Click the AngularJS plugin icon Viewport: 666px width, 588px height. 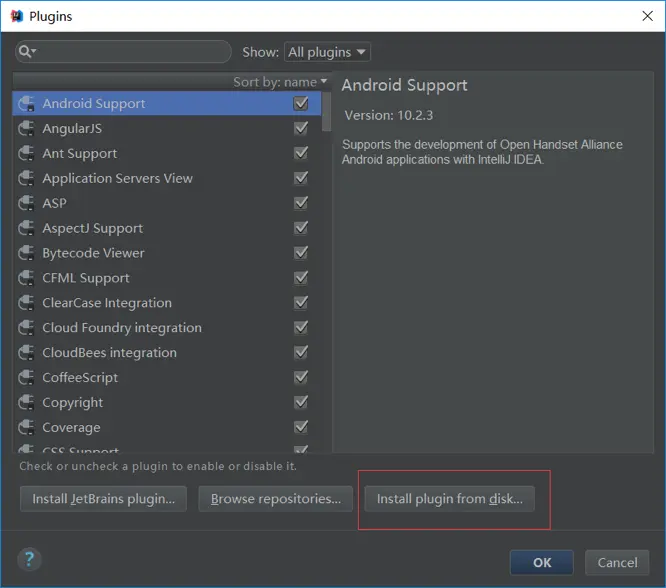pos(26,128)
